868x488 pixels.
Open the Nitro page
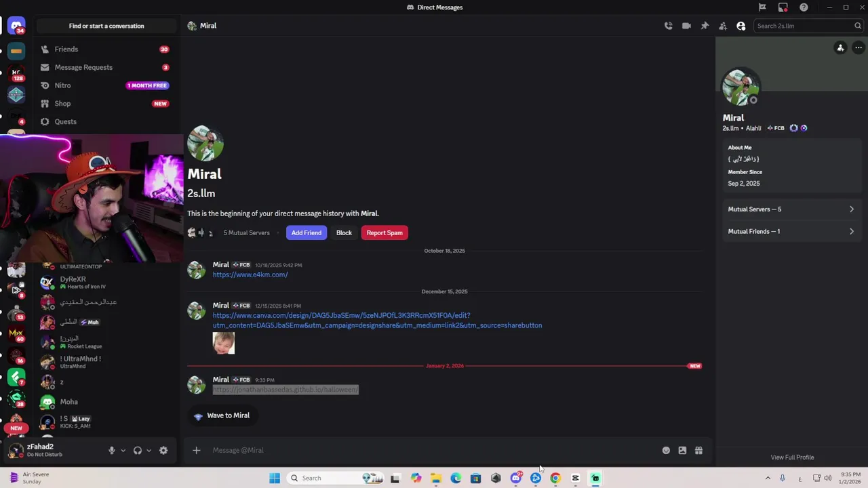(104, 85)
